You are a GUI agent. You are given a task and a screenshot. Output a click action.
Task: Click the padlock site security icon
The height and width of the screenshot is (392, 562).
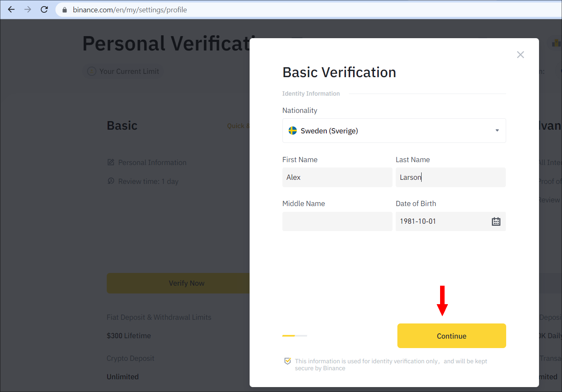click(64, 10)
